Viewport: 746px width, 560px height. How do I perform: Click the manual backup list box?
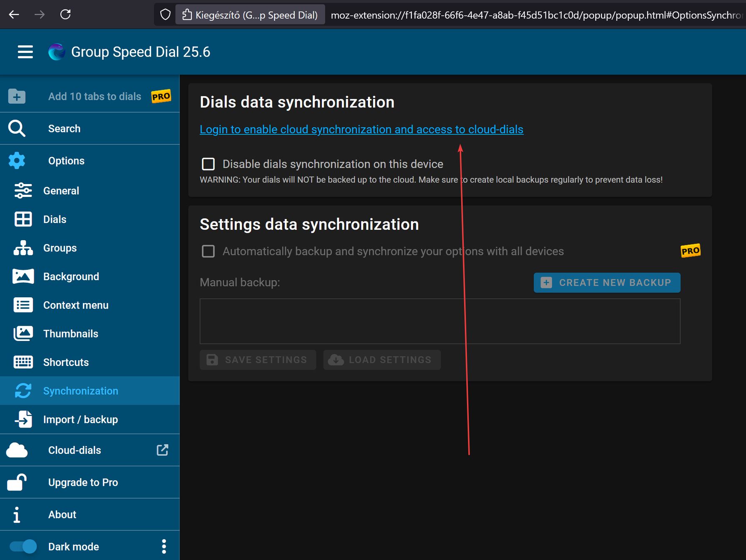click(x=440, y=321)
